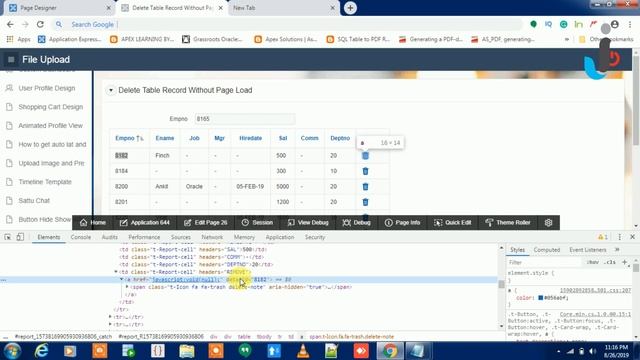Viewport: 640px width, 360px height.
Task: Switch to Chrome in the taskbar
Action: click(x=390, y=351)
